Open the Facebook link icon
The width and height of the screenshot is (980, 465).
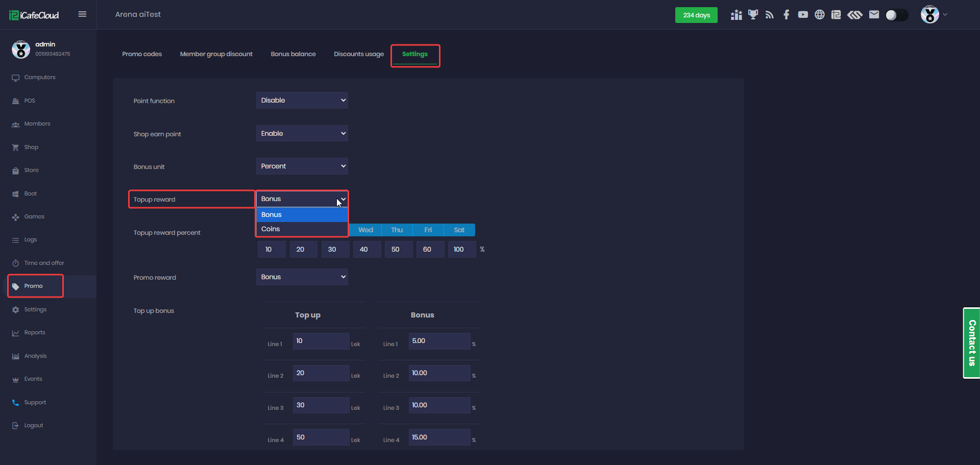786,15
